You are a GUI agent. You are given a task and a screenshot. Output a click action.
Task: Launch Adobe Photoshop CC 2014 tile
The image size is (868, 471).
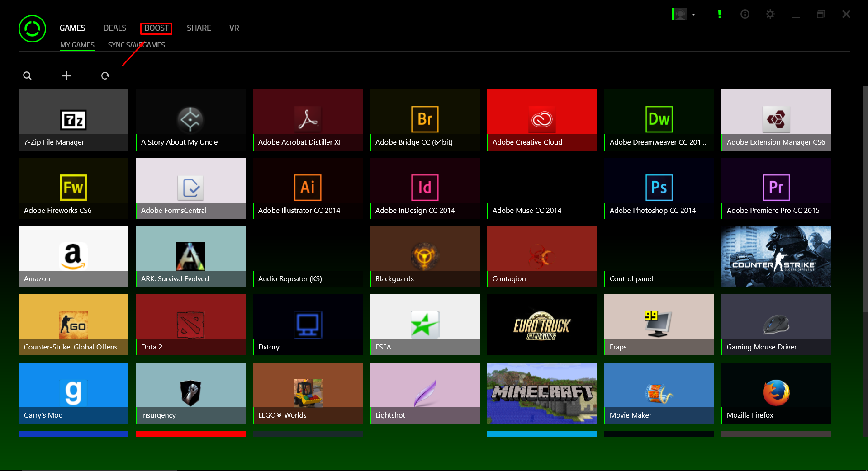coord(659,188)
